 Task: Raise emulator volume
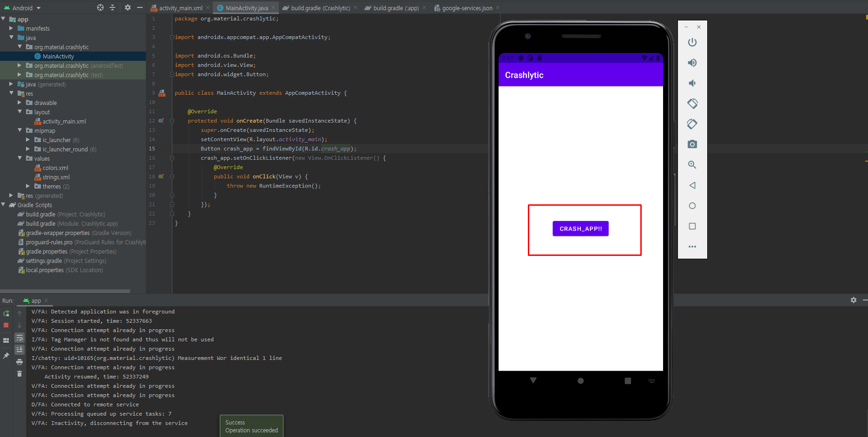point(692,63)
